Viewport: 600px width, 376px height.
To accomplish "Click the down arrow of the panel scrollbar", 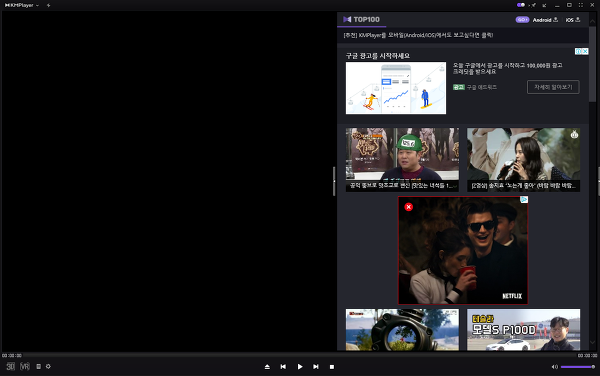I will 592,342.
